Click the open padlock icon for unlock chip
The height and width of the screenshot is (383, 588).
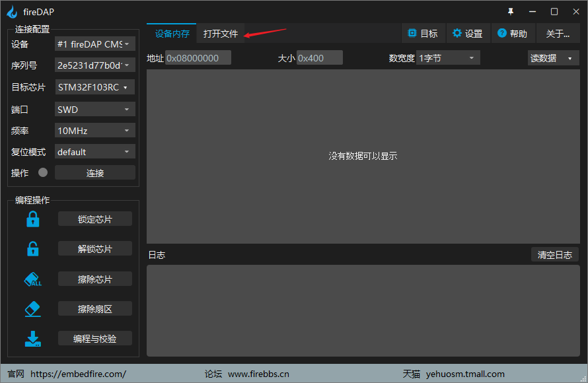(x=33, y=248)
